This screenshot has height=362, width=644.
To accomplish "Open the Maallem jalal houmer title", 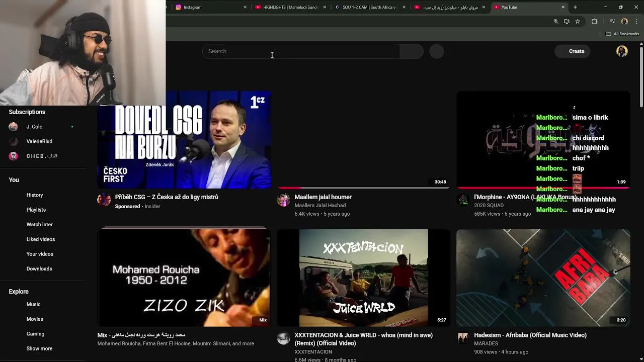I will pos(323,197).
